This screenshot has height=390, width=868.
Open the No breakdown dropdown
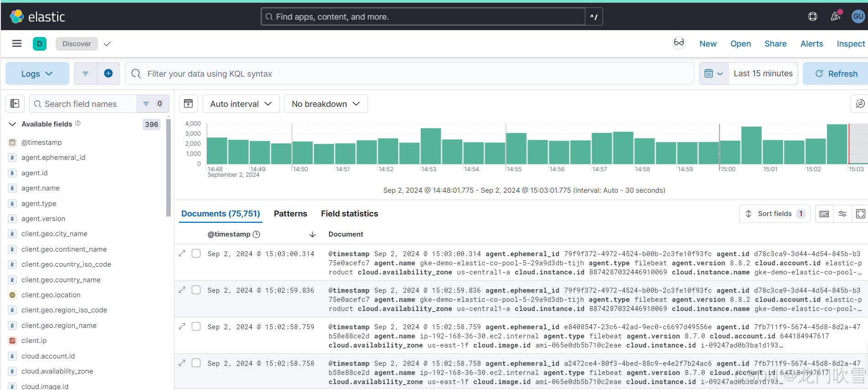point(326,104)
